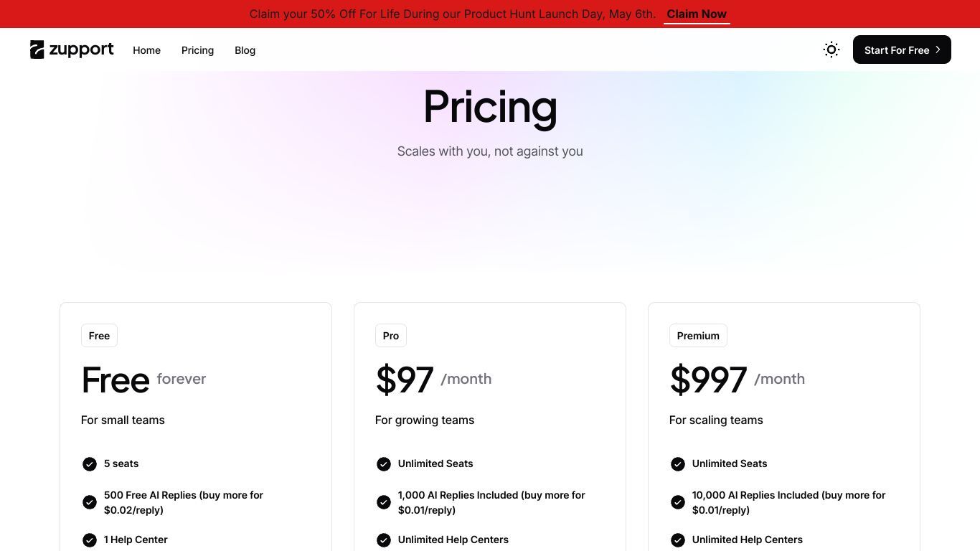Select the Free plan badge

coord(99,336)
